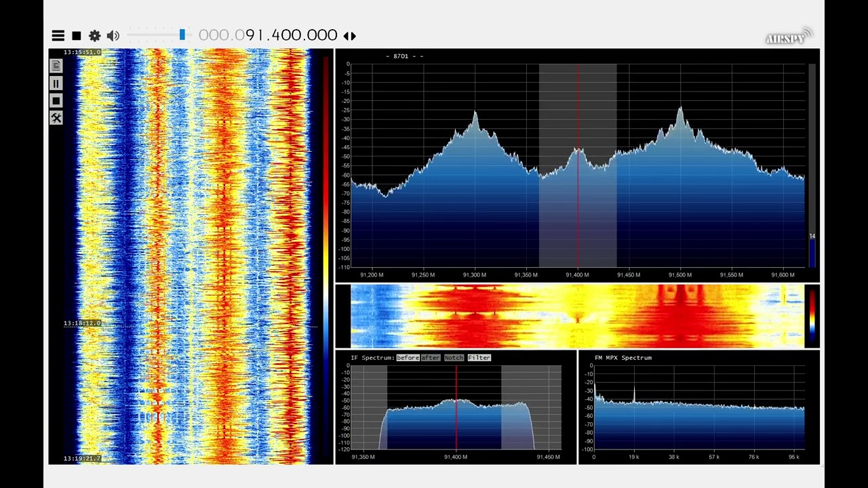Mute audio with the speaker icon
The width and height of the screenshot is (868, 488).
pos(113,35)
